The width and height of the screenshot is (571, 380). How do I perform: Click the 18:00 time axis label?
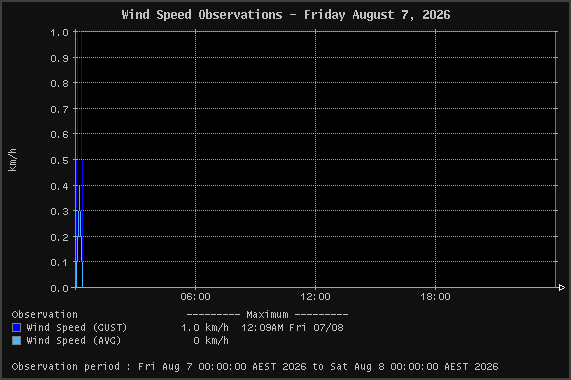tap(435, 297)
